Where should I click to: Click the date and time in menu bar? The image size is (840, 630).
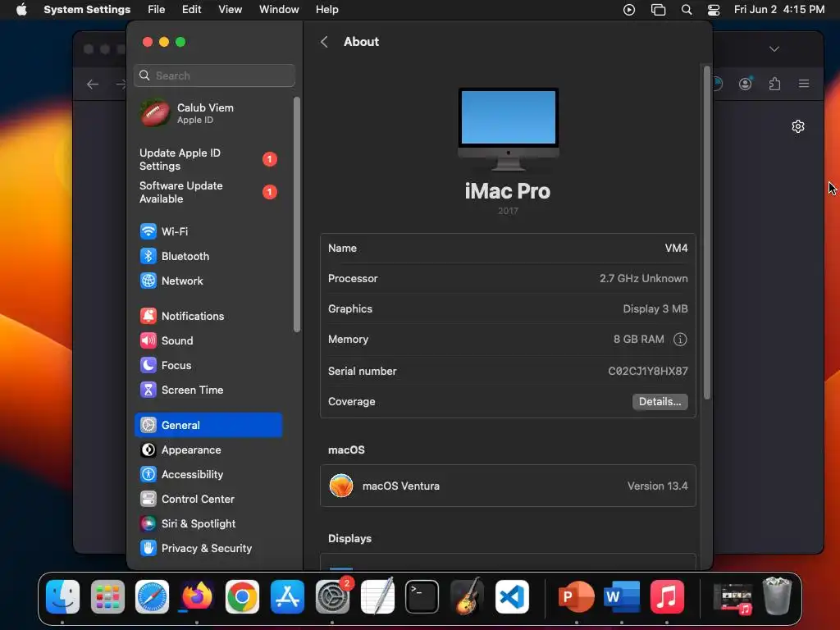click(x=779, y=10)
